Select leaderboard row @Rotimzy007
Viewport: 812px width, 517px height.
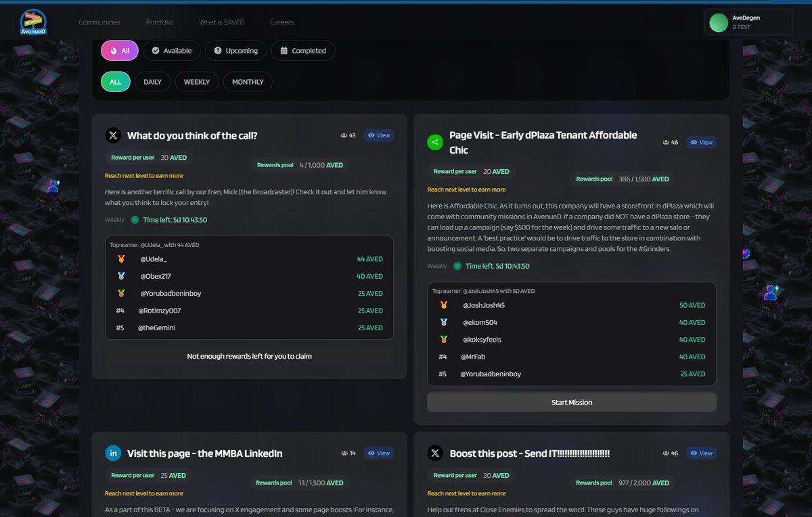pyautogui.click(x=249, y=311)
